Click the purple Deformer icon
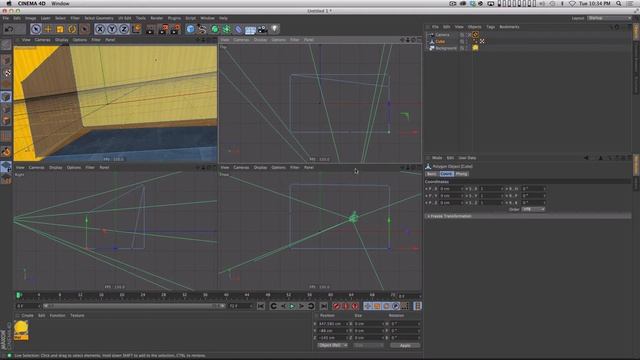Image resolution: width=640 pixels, height=360 pixels. point(238,29)
